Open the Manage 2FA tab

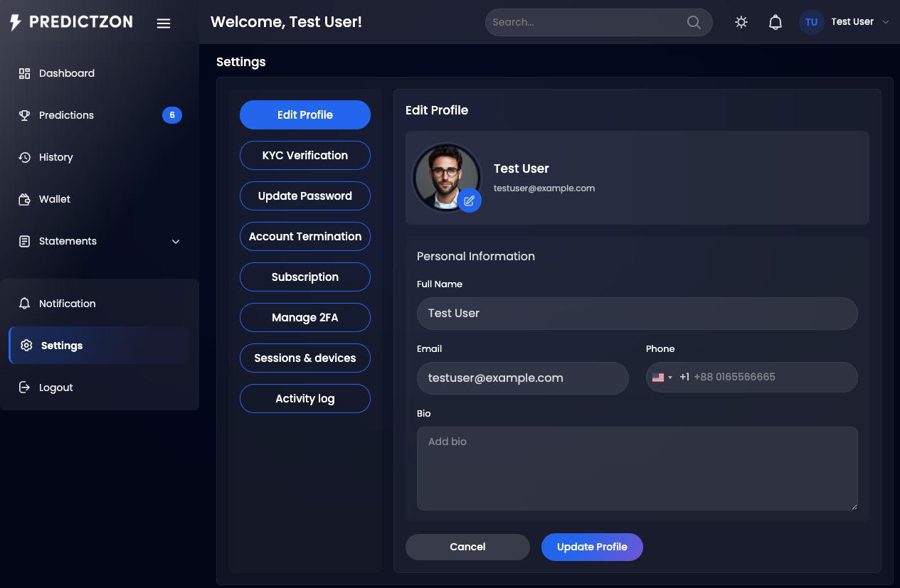tap(305, 318)
